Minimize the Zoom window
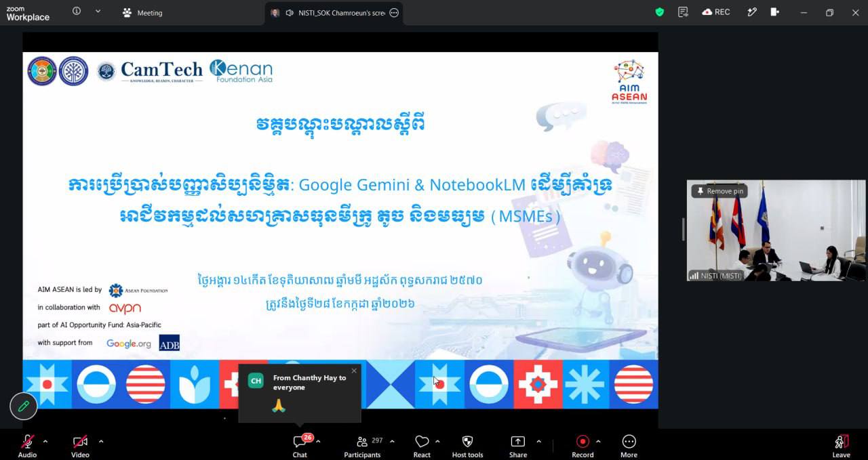This screenshot has width=868, height=460. (x=804, y=12)
